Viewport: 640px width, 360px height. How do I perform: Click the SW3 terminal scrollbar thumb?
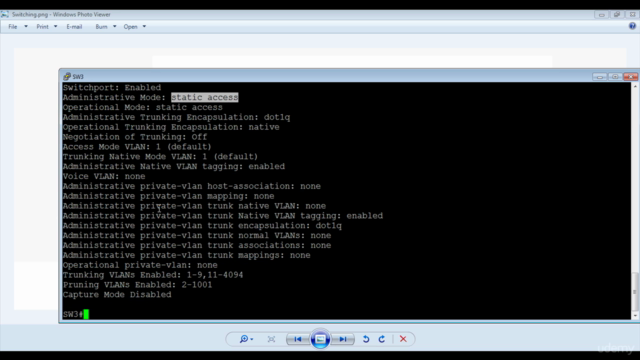coord(635,291)
